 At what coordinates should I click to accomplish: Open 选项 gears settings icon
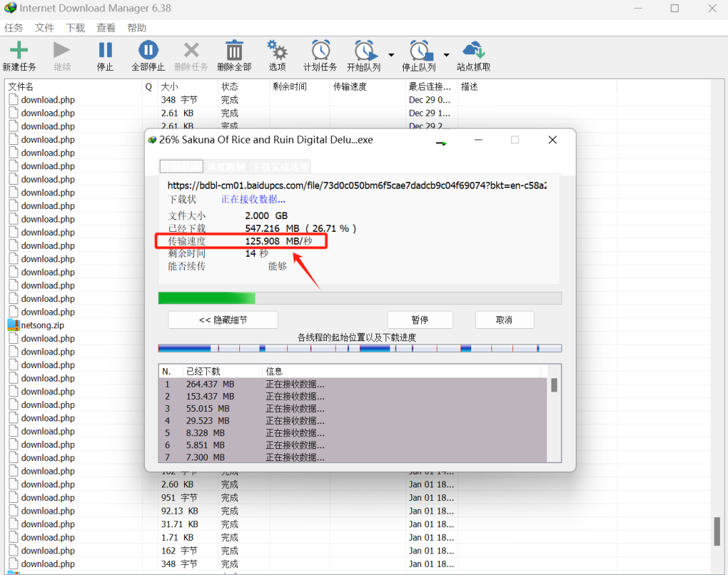click(277, 50)
